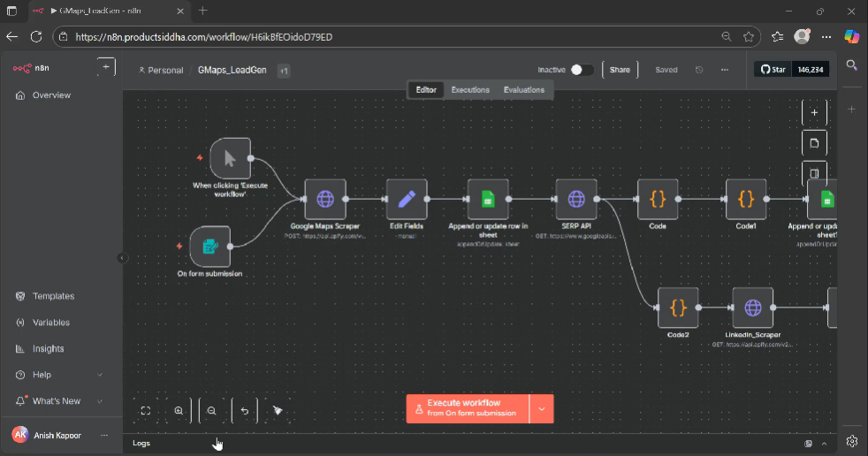Switch to the Evaluations tab
The height and width of the screenshot is (456, 868).
tap(524, 89)
